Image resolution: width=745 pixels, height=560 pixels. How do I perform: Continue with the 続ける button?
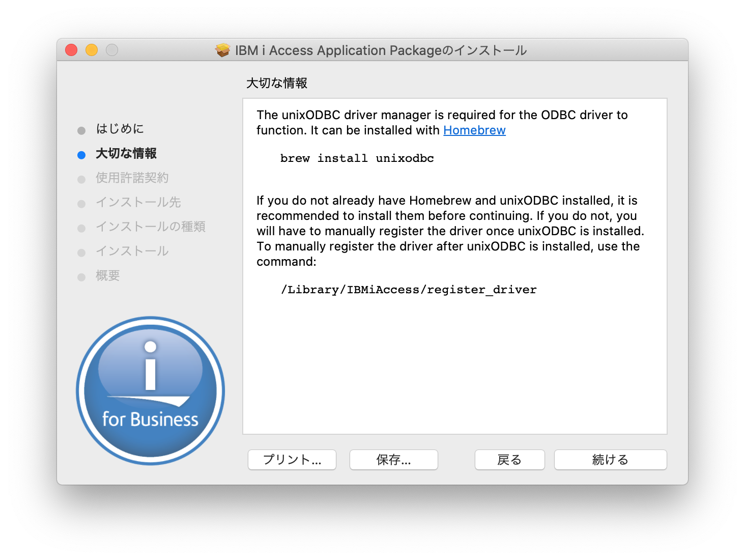click(611, 460)
